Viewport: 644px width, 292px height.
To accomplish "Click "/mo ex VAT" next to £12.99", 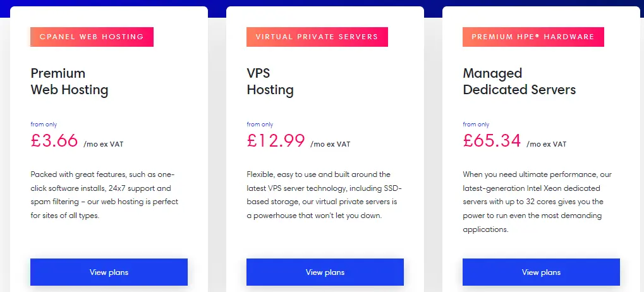I will pos(330,144).
